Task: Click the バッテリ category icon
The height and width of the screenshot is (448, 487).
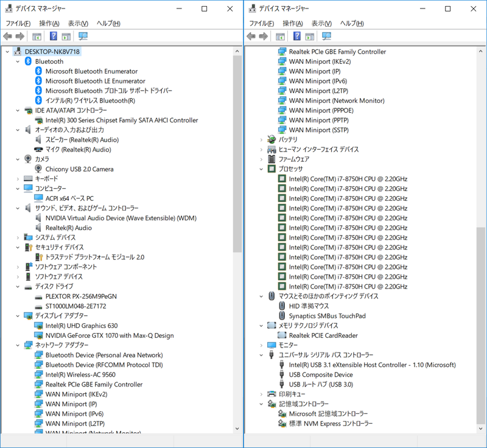Action: [x=272, y=139]
